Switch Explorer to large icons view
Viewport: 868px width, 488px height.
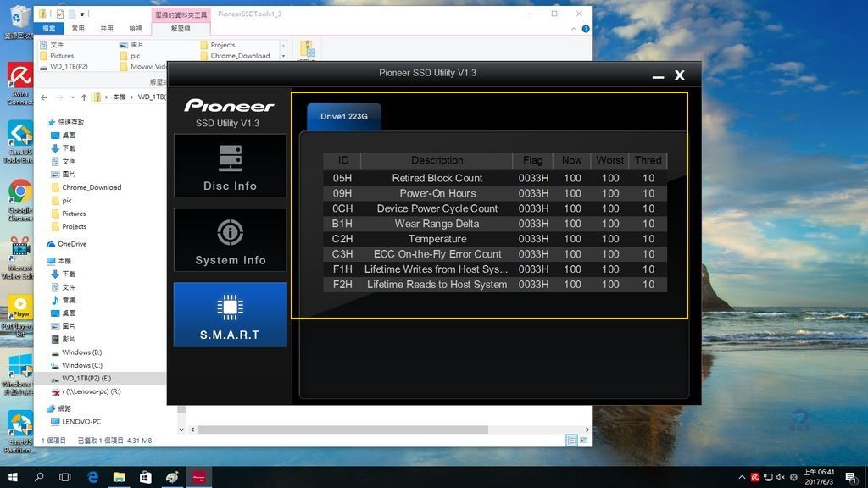[583, 440]
